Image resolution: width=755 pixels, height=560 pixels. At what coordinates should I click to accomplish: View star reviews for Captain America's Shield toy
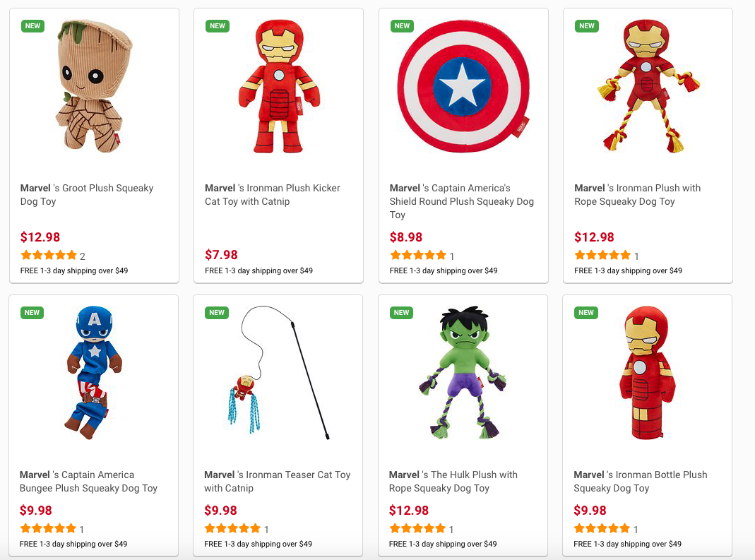(418, 256)
